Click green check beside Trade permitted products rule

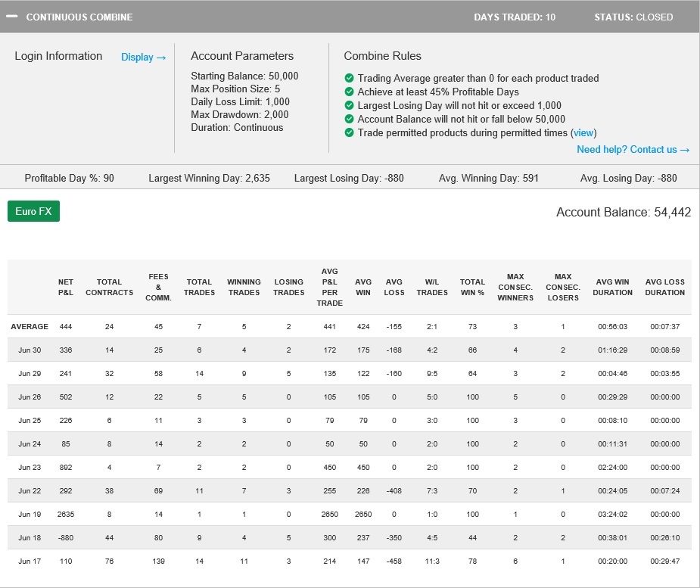(349, 133)
